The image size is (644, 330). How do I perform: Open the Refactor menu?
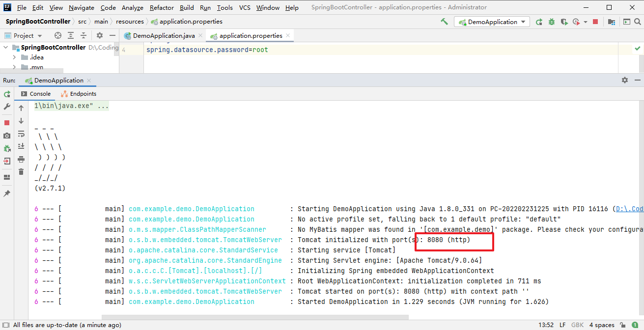tap(162, 7)
